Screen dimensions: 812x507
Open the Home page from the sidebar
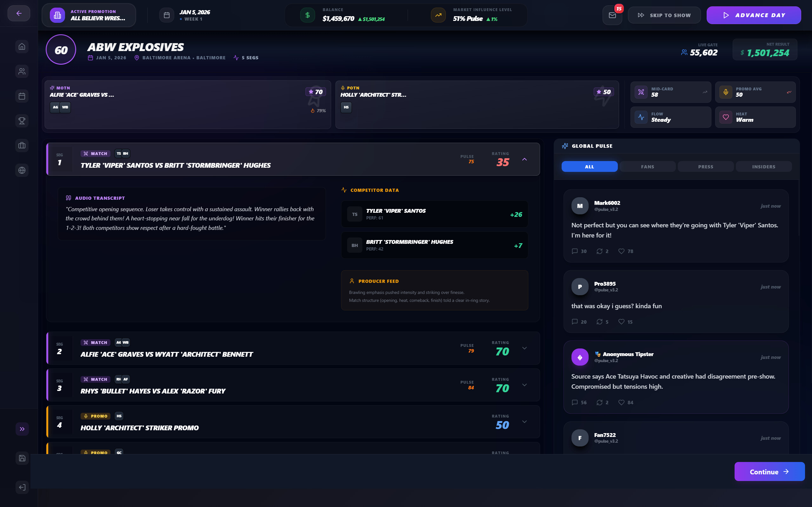22,47
